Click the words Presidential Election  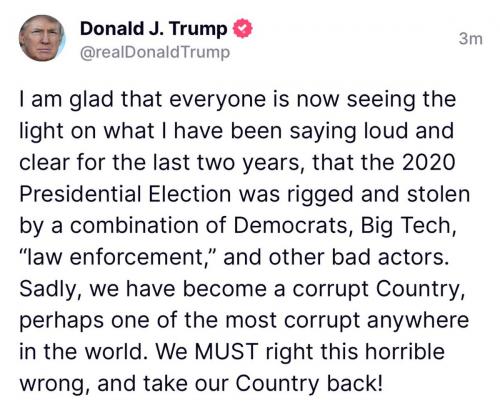pos(125,194)
